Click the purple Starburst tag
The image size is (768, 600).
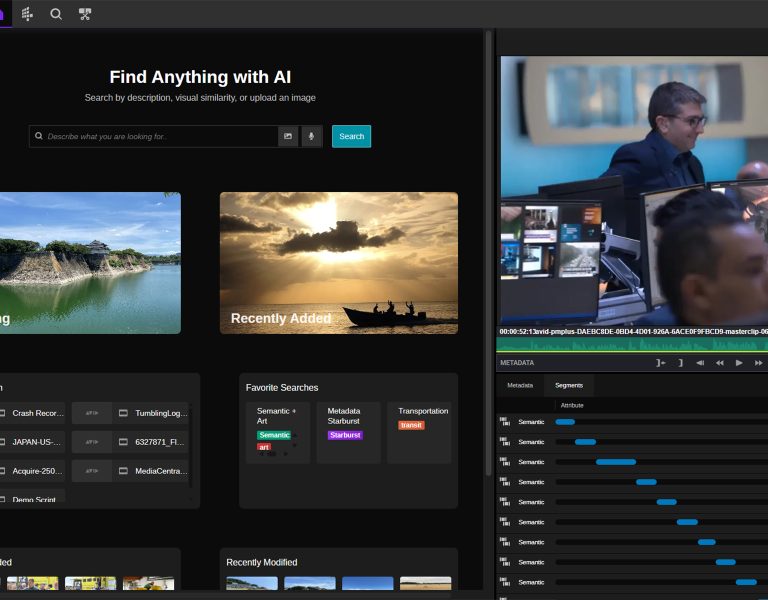tap(345, 435)
